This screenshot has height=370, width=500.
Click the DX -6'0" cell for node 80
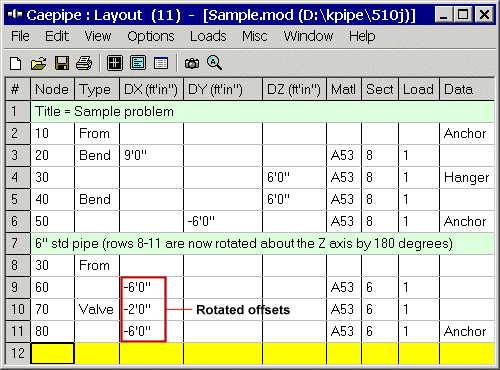tap(151, 331)
